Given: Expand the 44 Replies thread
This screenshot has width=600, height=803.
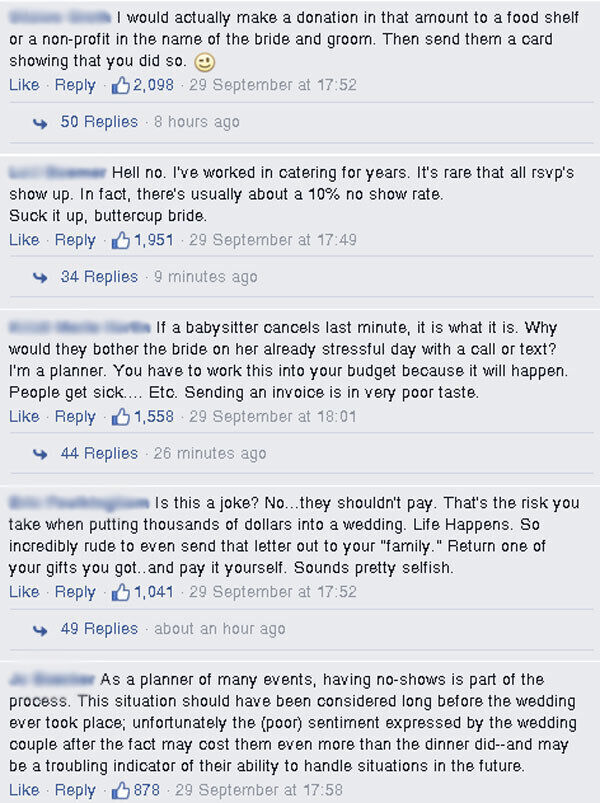Looking at the screenshot, I should coord(98,454).
